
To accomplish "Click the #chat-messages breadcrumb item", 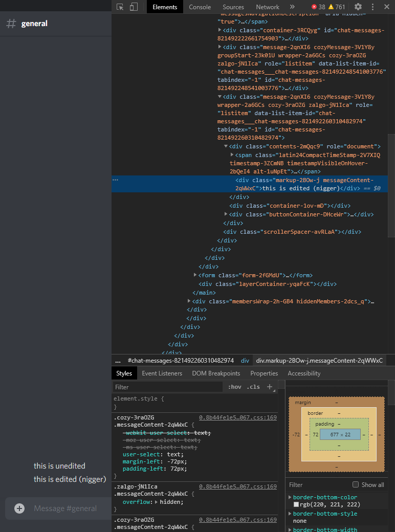I will pyautogui.click(x=181, y=361).
